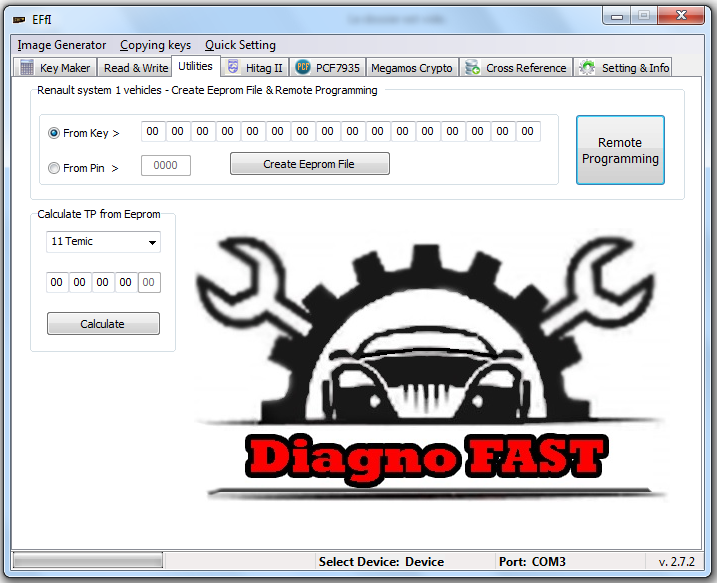
Task: Open the Quick Setting menu
Action: point(240,45)
